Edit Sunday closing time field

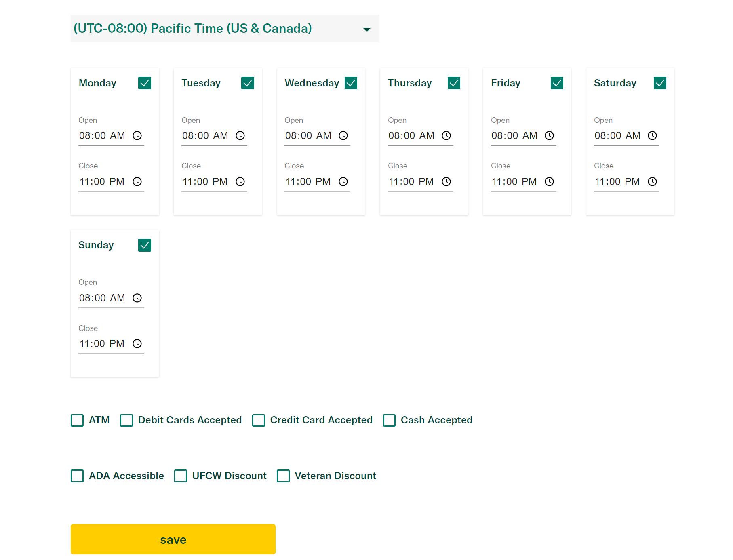coord(111,344)
